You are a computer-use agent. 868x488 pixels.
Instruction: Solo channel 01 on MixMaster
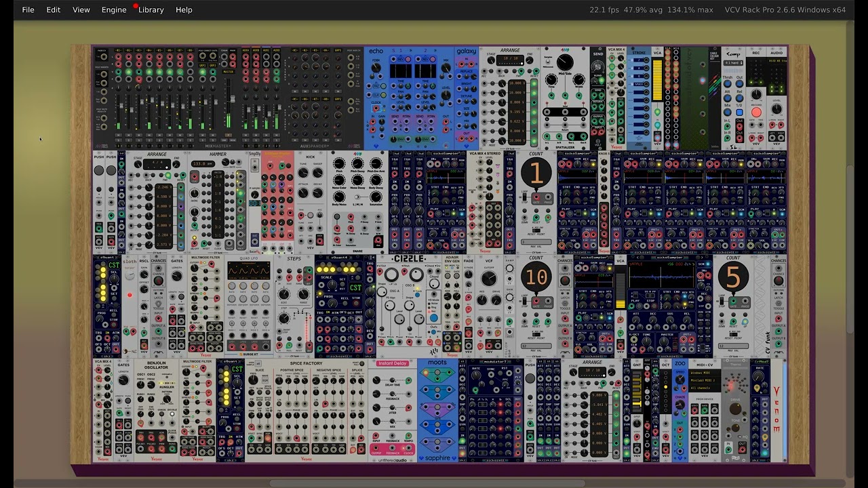(x=118, y=140)
